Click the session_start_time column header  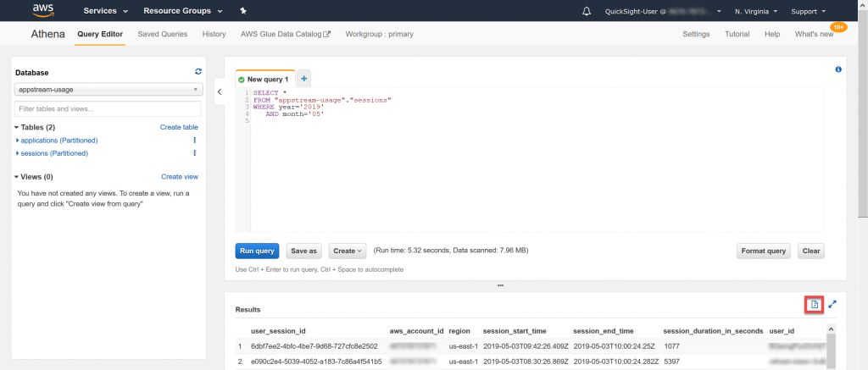pyautogui.click(x=515, y=331)
